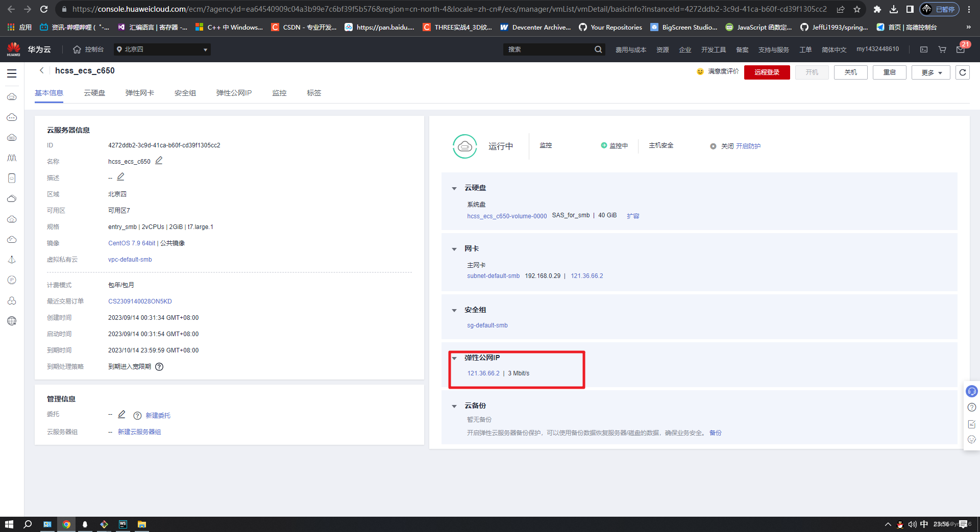
Task: Switch to 弹性网卡 tab
Action: pyautogui.click(x=140, y=93)
